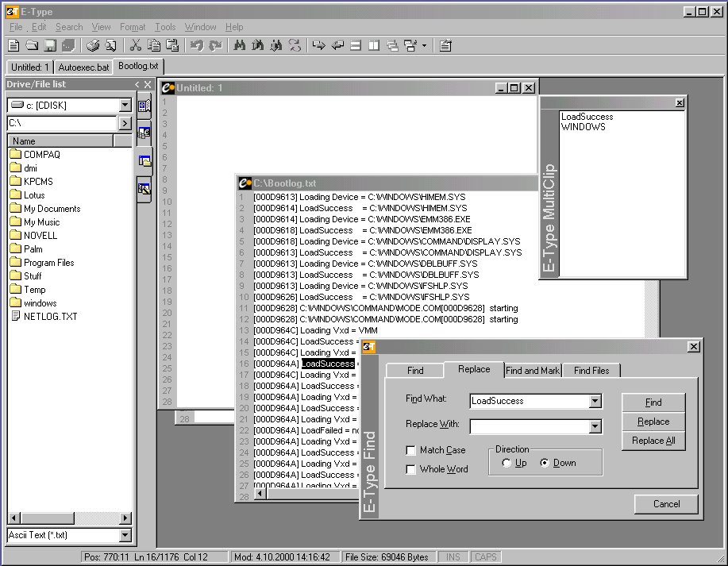The width and height of the screenshot is (728, 566).
Task: Open the Format menu
Action: click(133, 27)
